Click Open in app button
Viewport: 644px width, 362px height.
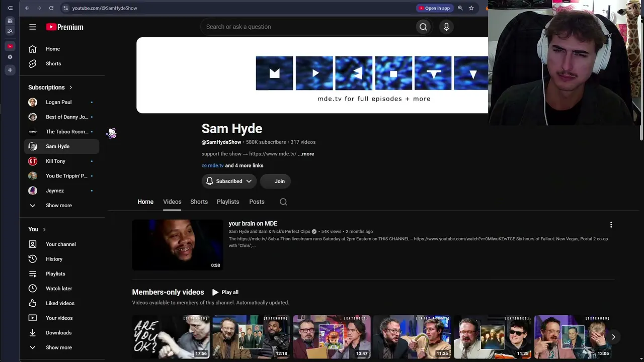pos(434,8)
